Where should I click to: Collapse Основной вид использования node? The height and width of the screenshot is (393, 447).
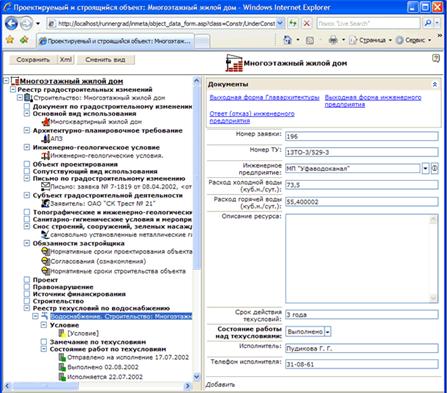[27, 113]
